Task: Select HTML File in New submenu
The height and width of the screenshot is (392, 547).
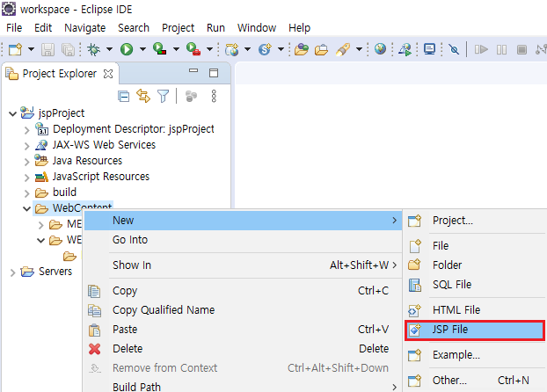Action: pyautogui.click(x=475, y=310)
